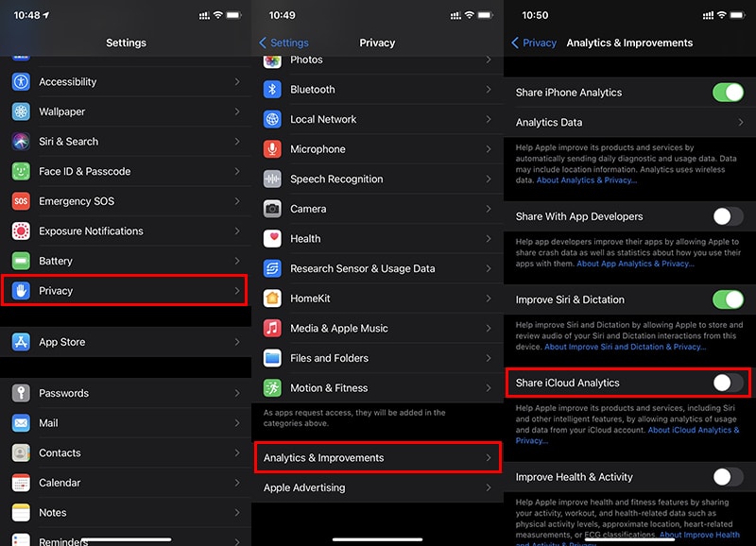The height and width of the screenshot is (546, 756).
Task: Tap the red Emergency SOS icon
Action: 21,201
